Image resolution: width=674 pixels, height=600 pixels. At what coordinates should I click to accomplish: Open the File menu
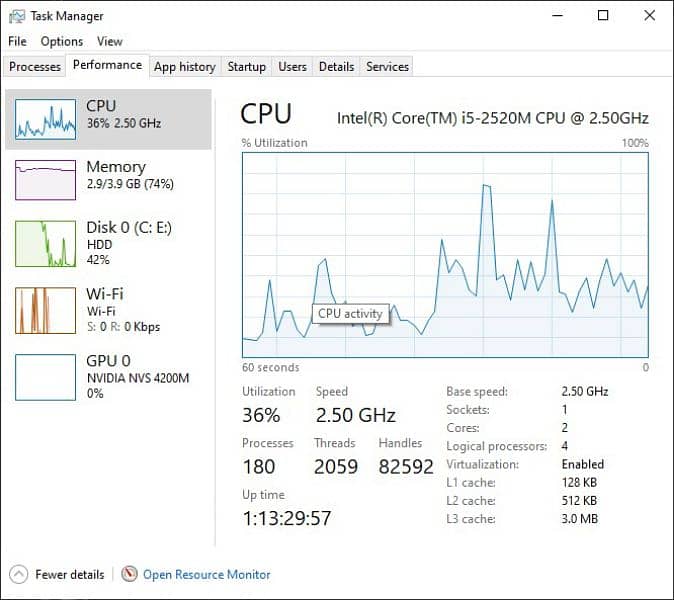(x=17, y=41)
